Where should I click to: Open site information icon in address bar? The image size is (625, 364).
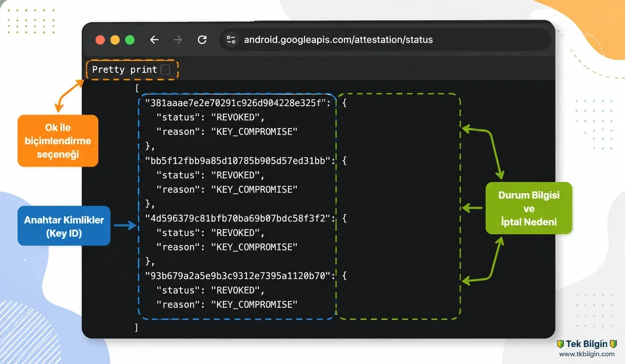(231, 40)
